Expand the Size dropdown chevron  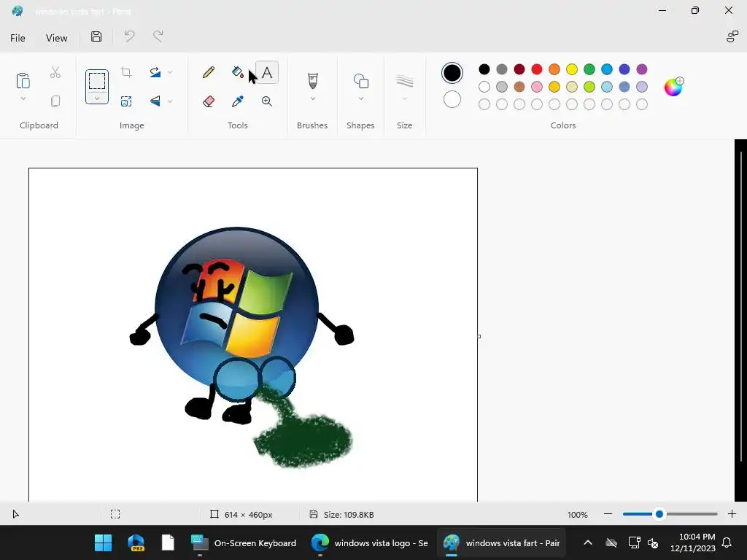pyautogui.click(x=404, y=98)
